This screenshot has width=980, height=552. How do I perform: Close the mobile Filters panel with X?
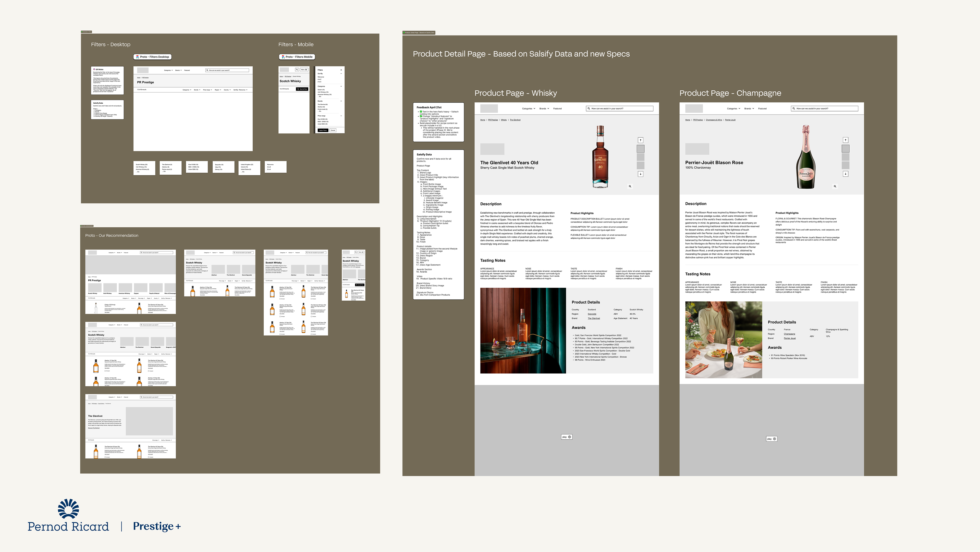click(341, 70)
